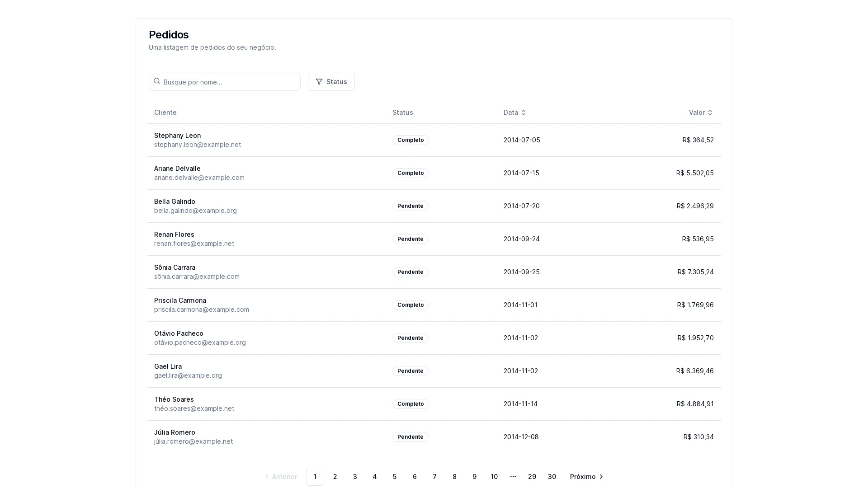Jump to page 30 of orders
Viewport: 868px width, 488px height.
(x=552, y=477)
